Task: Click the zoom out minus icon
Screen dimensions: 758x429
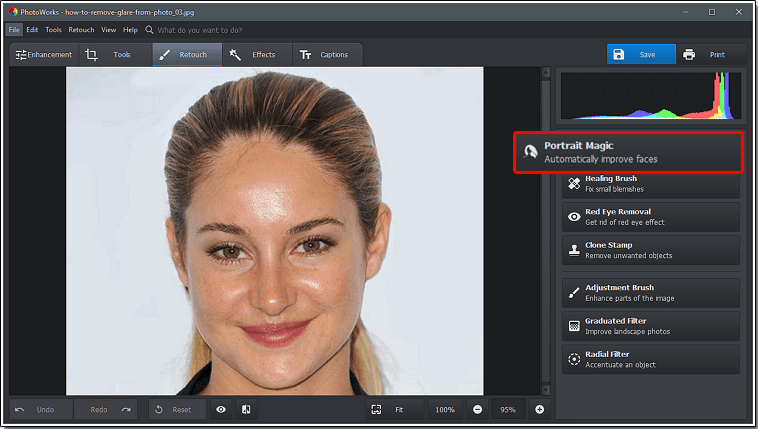Action: tap(478, 410)
